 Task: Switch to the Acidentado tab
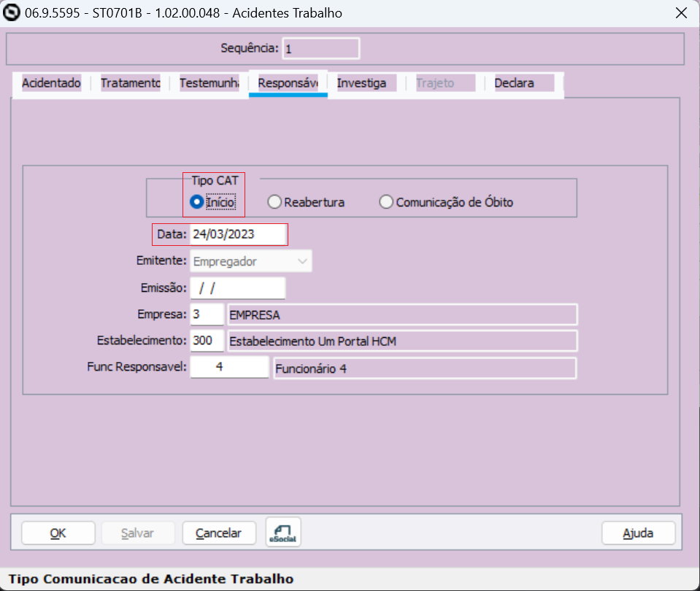51,83
